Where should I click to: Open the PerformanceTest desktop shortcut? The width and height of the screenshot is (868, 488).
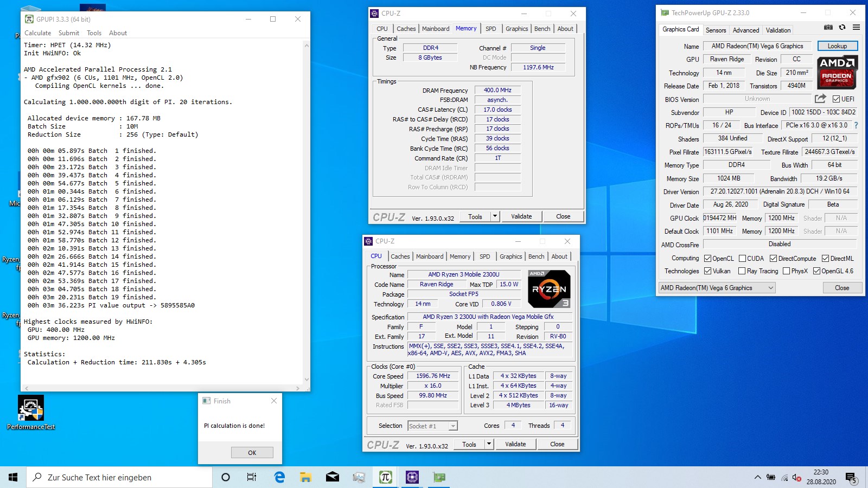point(31,413)
